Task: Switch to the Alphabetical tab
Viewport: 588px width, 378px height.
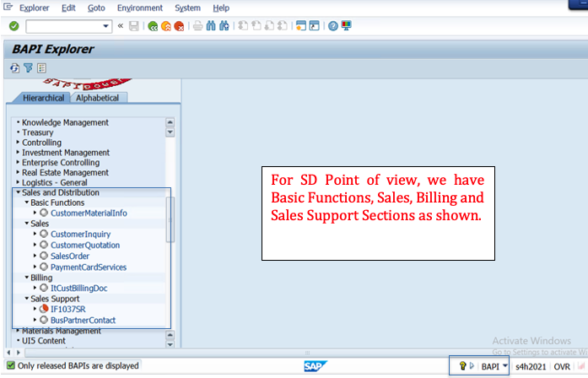Action: [98, 98]
